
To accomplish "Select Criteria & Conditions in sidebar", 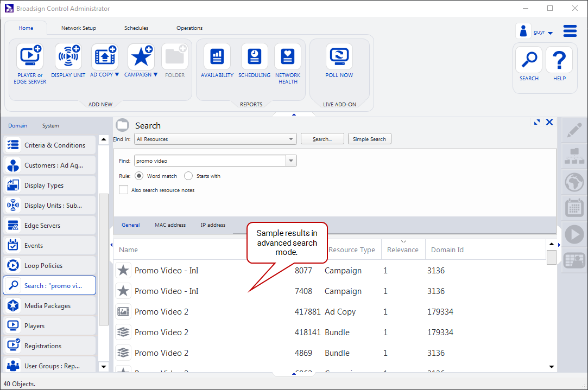I will click(x=49, y=145).
